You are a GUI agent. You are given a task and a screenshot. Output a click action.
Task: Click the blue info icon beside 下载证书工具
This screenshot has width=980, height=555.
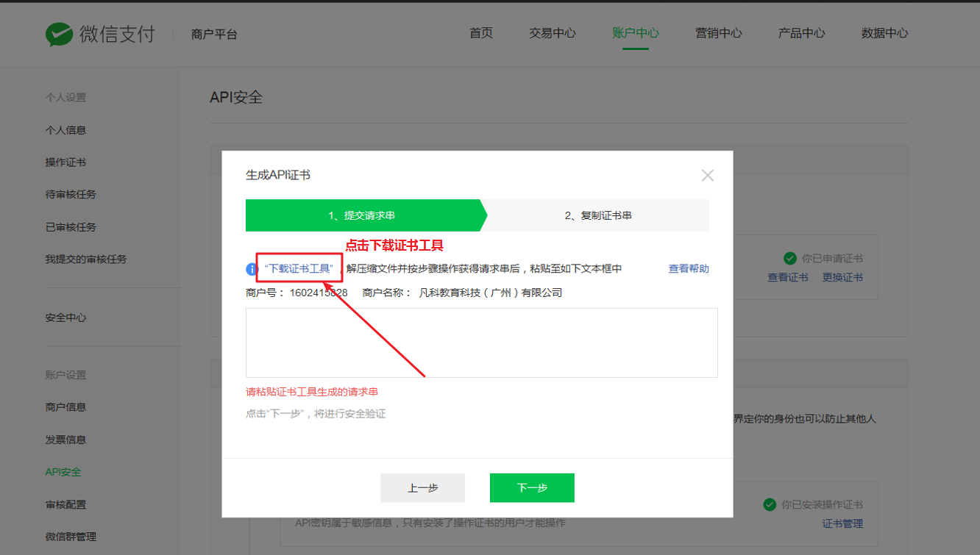252,269
